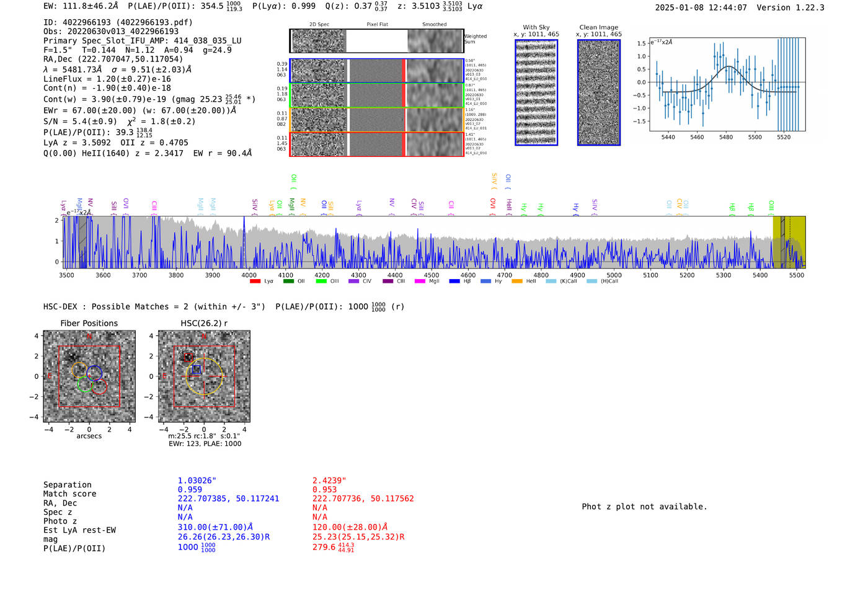Image resolution: width=868 pixels, height=591 pixels.
Task: Click the (H)CaII legend swatch
Action: 591,282
